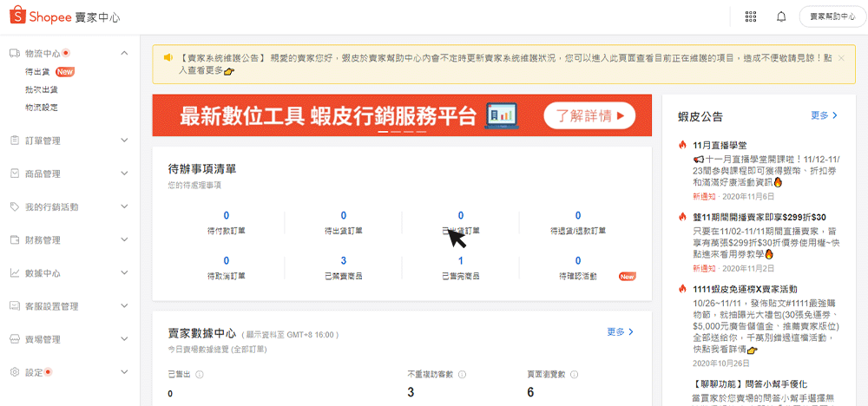Click the 商品管理 sidebar icon
This screenshot has width=868, height=406.
click(x=15, y=174)
